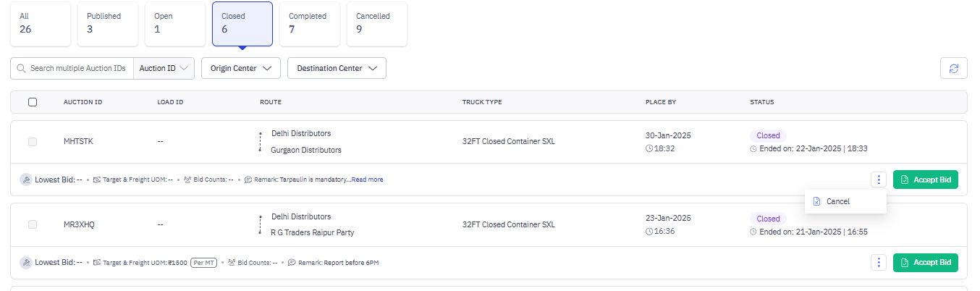Check the checkbox for auction MHTSTK
This screenshot has width=980, height=291.
pos(33,142)
